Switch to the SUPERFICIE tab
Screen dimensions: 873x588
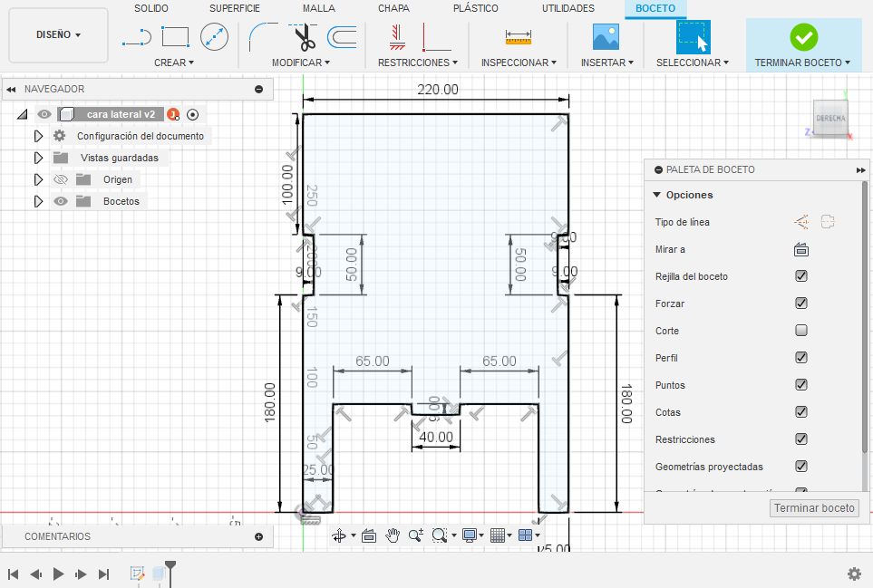pos(235,8)
